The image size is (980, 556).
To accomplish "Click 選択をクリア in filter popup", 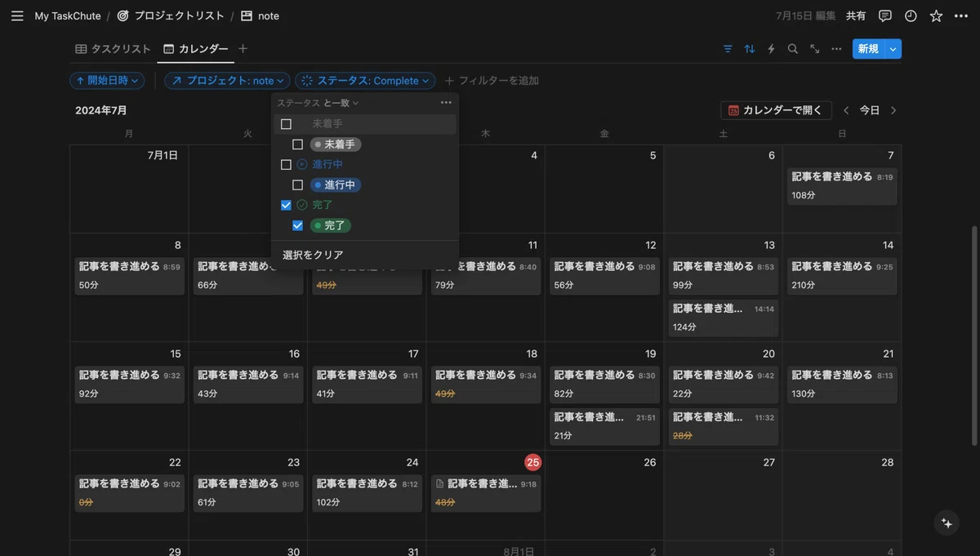I will click(x=314, y=255).
